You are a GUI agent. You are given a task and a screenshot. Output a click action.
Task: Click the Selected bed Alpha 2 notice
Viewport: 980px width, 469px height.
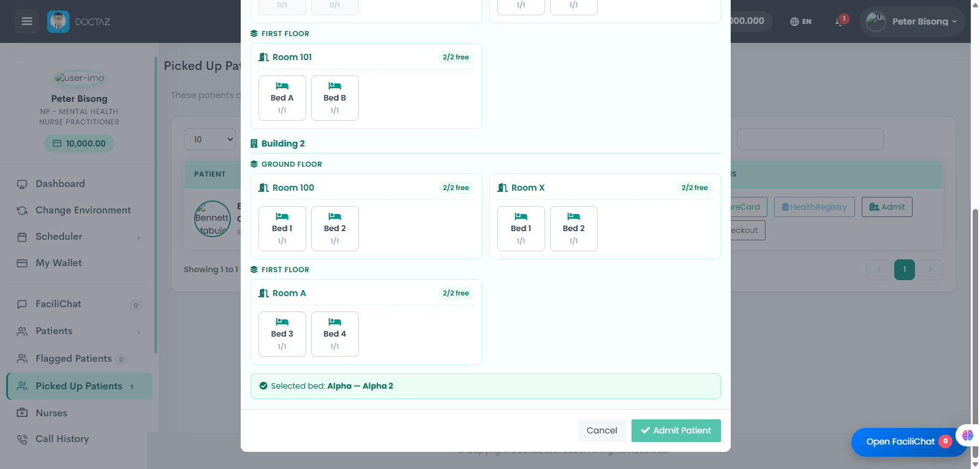pos(485,386)
